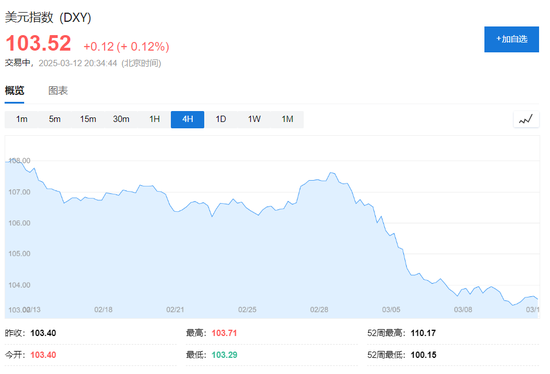The height and width of the screenshot is (374, 550).
Task: Open the chart style line icon
Action: (526, 119)
